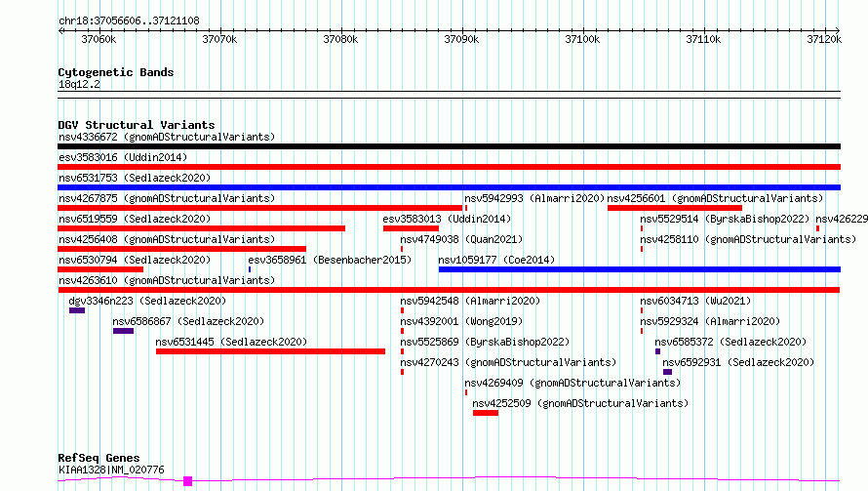Click the nsv6531753 blue variant bar
The height and width of the screenshot is (491, 868).
[x=449, y=187]
